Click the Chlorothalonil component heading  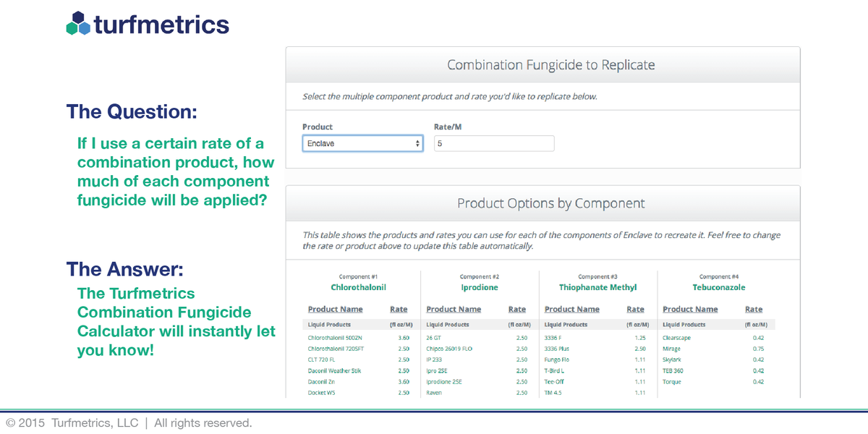click(x=359, y=287)
